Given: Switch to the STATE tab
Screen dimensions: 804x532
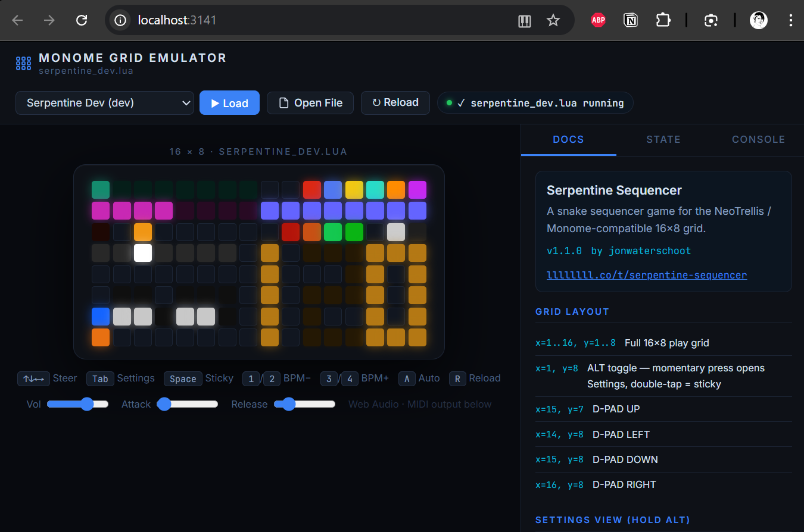Looking at the screenshot, I should (x=663, y=139).
